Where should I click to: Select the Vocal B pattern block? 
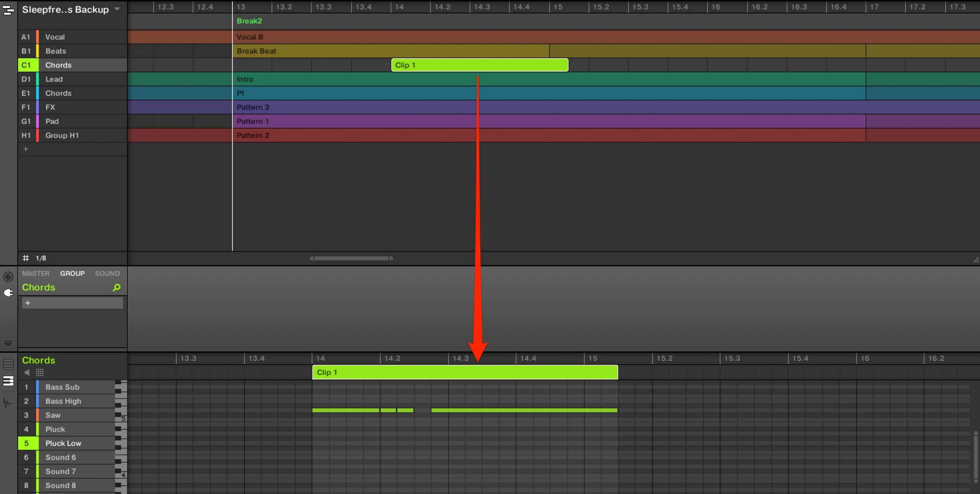pos(606,37)
